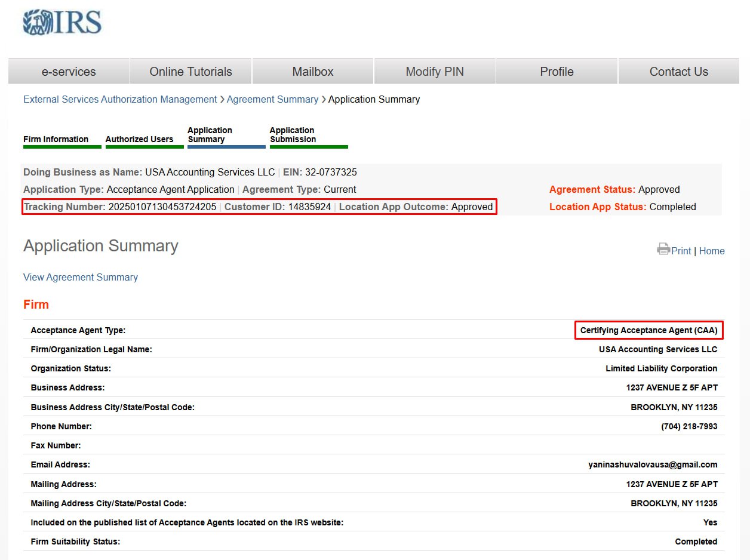Click the Home link
Screen dimensions: 750x560
point(712,251)
